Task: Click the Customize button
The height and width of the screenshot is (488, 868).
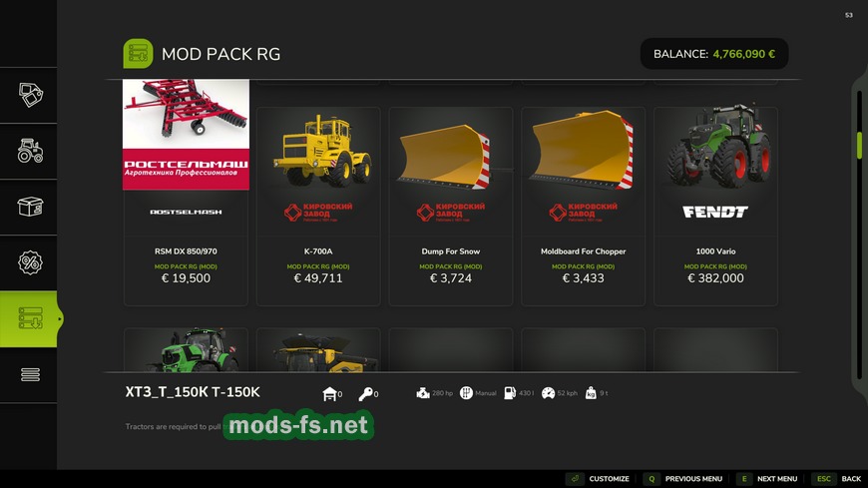Action: coord(598,479)
